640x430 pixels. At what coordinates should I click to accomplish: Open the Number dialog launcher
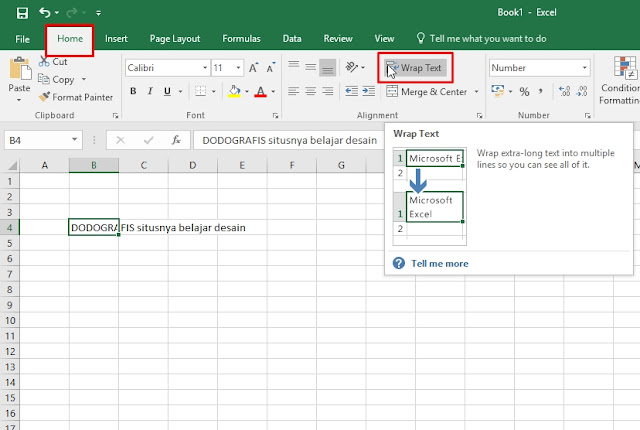click(x=587, y=116)
